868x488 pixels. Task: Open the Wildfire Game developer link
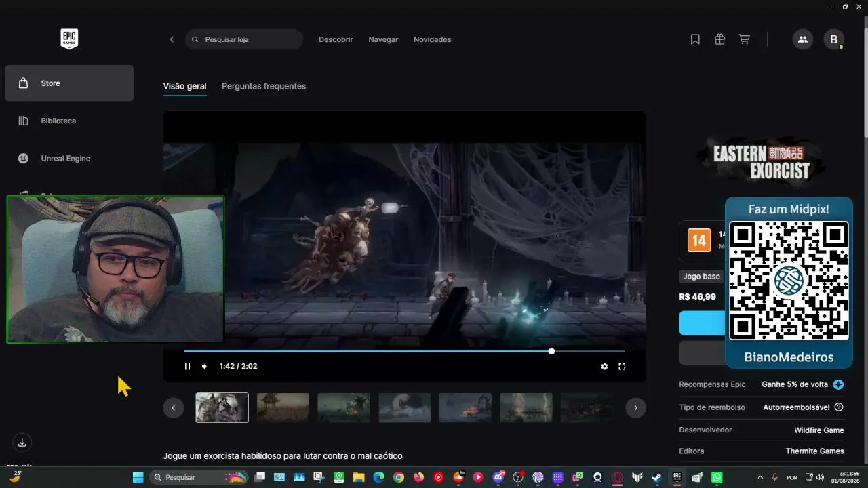[819, 430]
